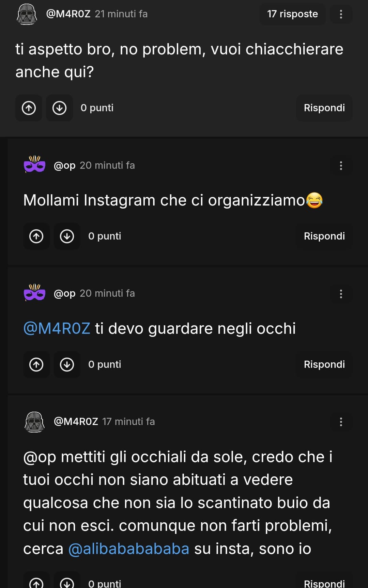Screen dimensions: 368x588
Task: Downvote the "Mollami Instagram" reply
Action: click(67, 236)
